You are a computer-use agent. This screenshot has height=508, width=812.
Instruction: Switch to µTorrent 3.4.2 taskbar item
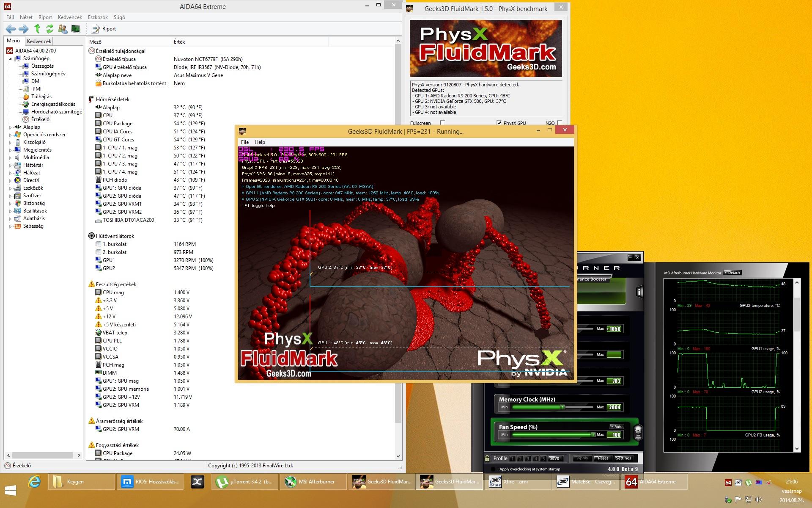tap(245, 482)
